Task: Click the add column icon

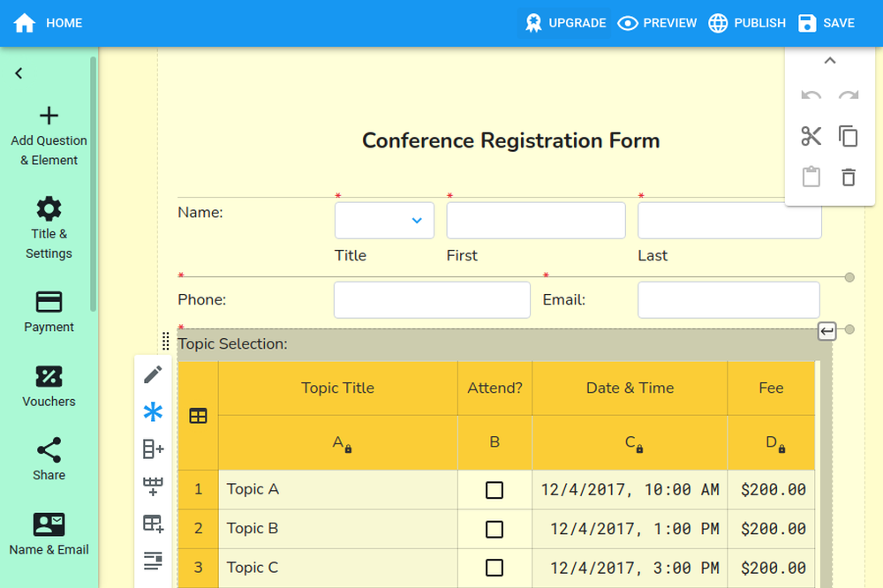Action: coord(153,449)
